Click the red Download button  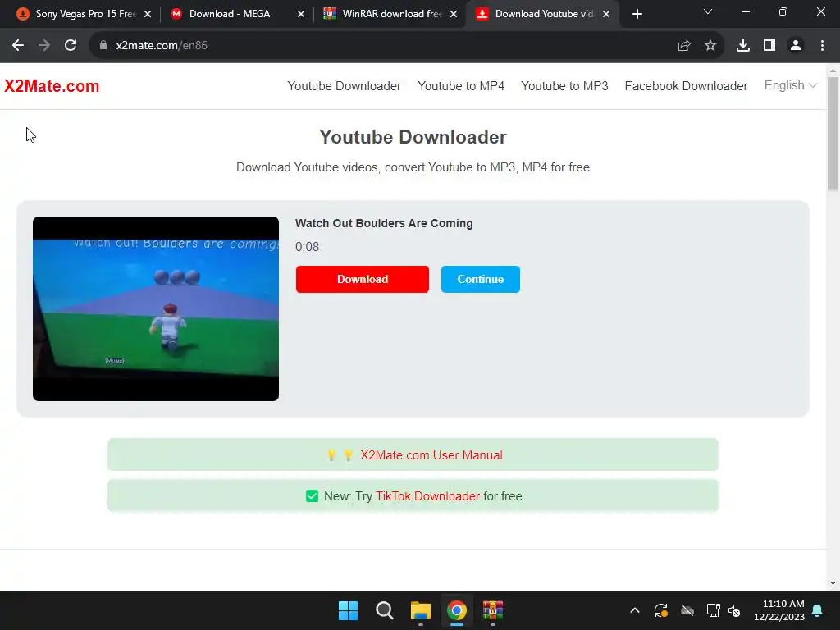pyautogui.click(x=362, y=279)
